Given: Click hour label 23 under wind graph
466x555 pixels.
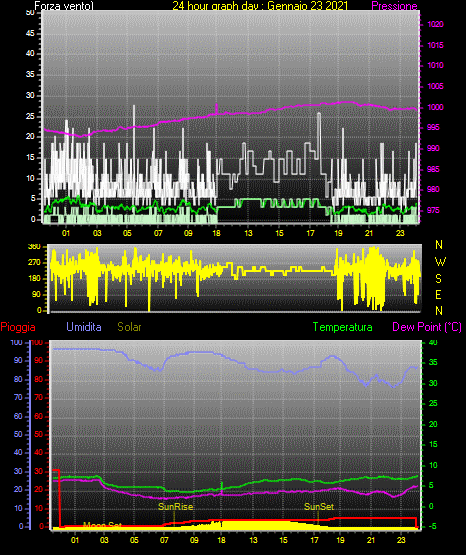Looking at the screenshot, I should 400,233.
